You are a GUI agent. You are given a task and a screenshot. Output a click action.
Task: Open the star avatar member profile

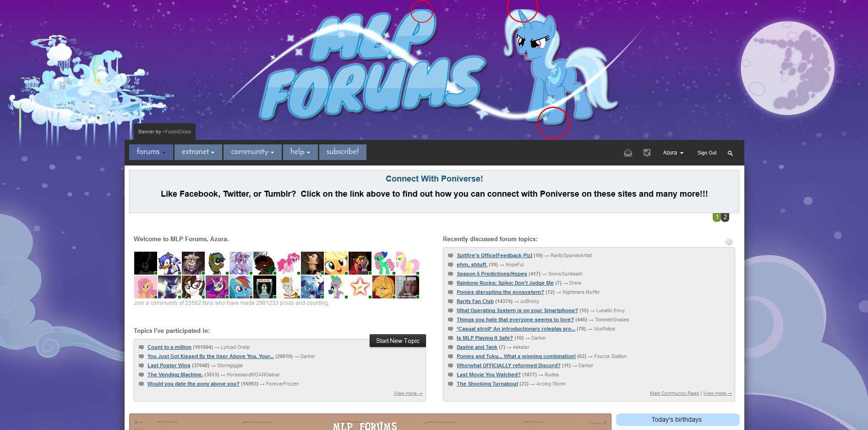[x=360, y=287]
